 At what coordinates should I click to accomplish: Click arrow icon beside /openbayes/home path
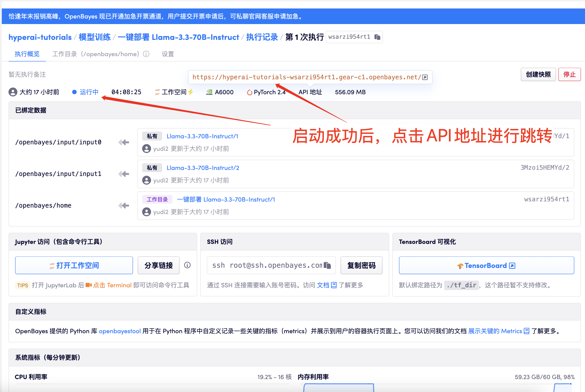point(124,206)
